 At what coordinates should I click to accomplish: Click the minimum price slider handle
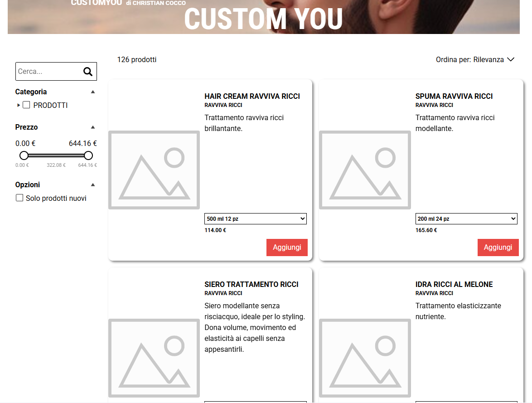click(24, 155)
